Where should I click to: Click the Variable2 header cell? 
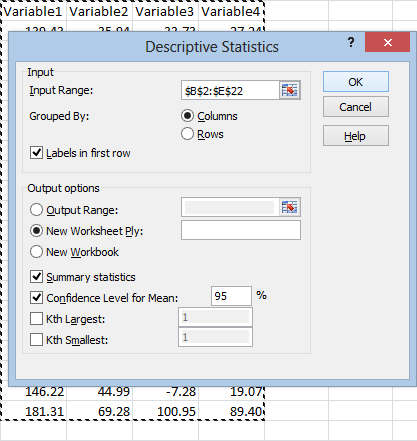(x=99, y=12)
